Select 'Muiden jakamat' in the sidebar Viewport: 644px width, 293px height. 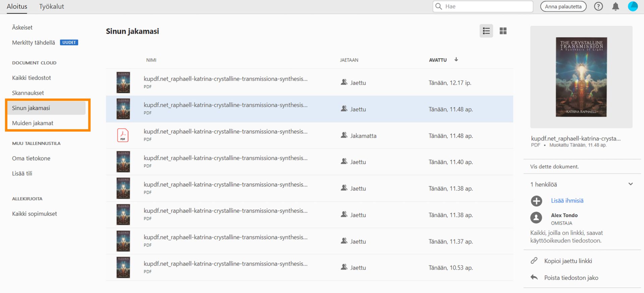33,123
